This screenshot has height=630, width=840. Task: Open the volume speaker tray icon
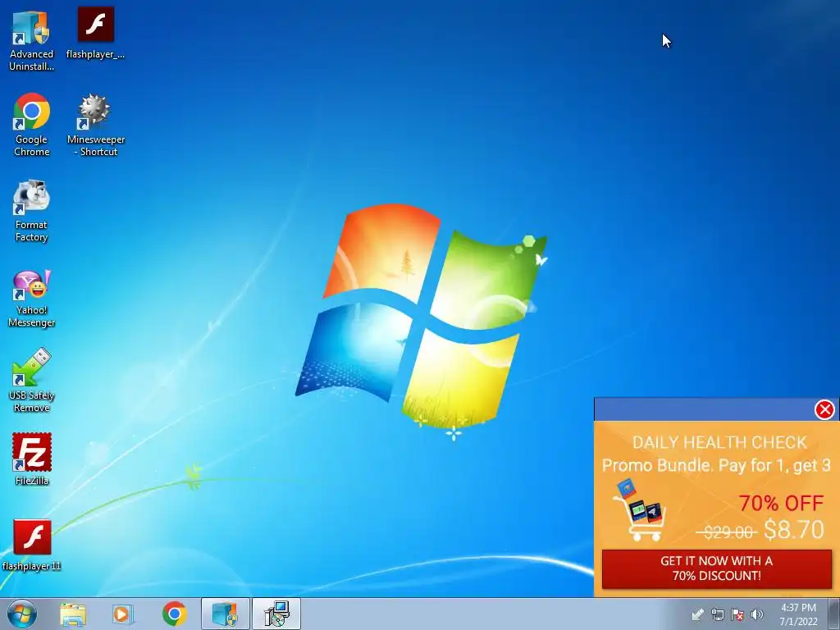point(757,614)
